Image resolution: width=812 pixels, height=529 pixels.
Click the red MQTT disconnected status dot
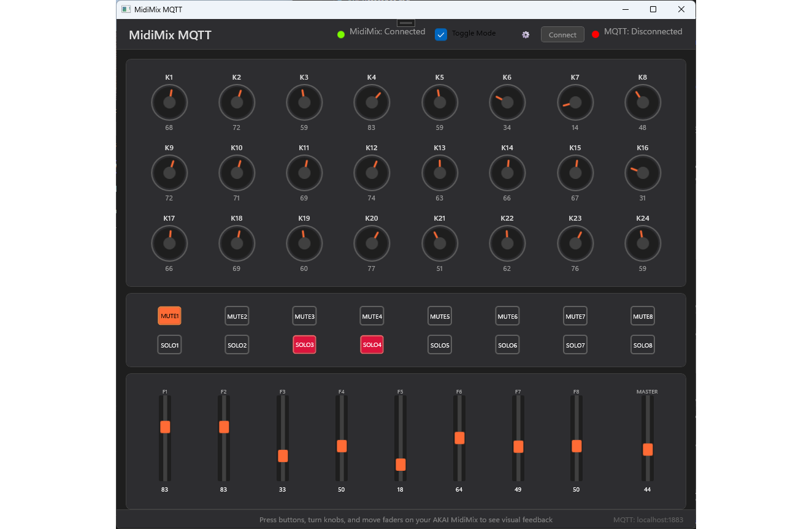[596, 34]
